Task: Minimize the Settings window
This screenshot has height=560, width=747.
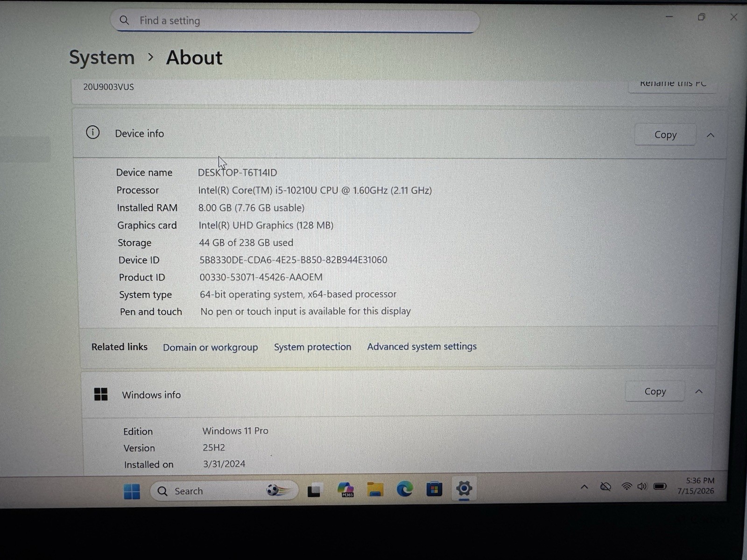Action: pos(669,17)
